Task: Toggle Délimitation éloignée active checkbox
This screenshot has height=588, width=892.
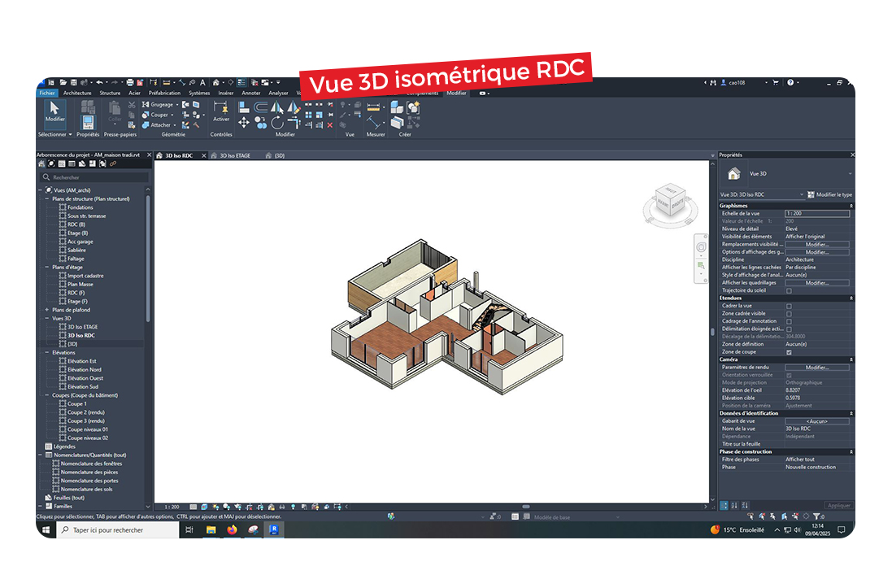Action: pos(789,329)
